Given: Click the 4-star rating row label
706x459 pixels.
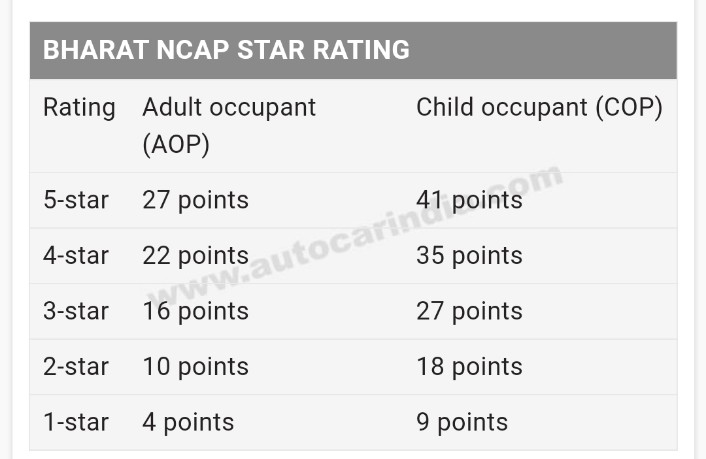Looking at the screenshot, I should [76, 256].
